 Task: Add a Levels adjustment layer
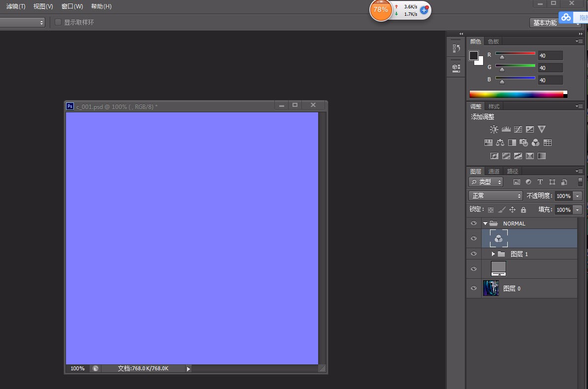click(x=506, y=130)
